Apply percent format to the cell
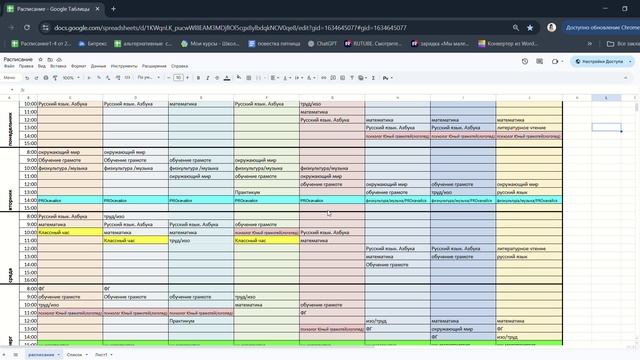640x360 pixels. pyautogui.click(x=99, y=78)
